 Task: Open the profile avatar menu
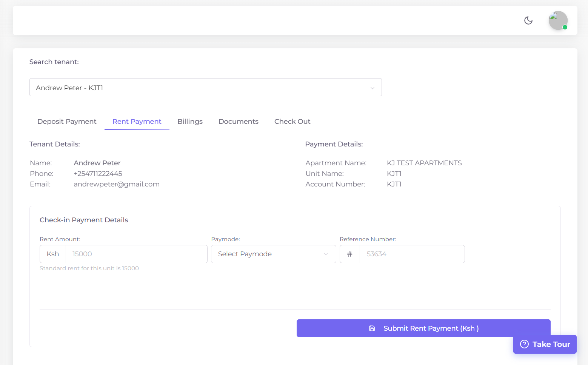(558, 20)
